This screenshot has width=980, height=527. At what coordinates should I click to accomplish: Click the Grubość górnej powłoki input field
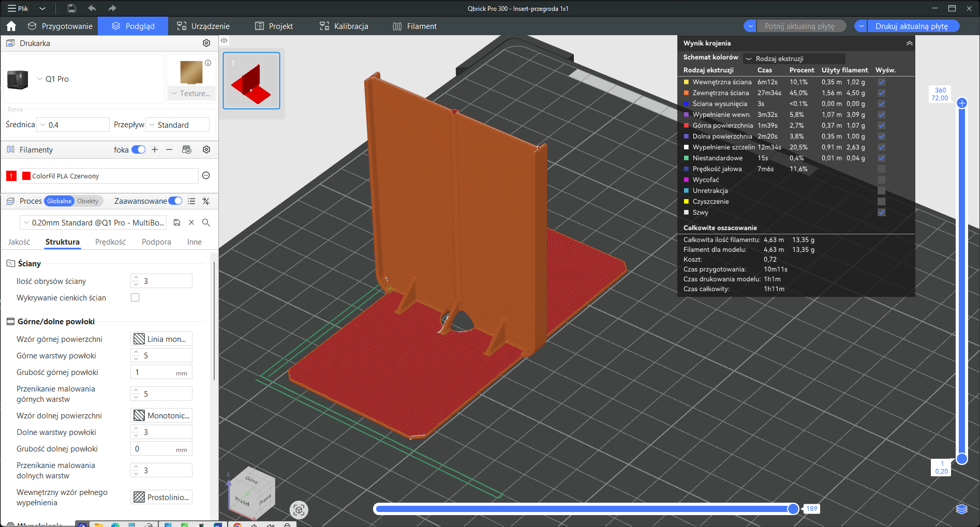pos(161,372)
